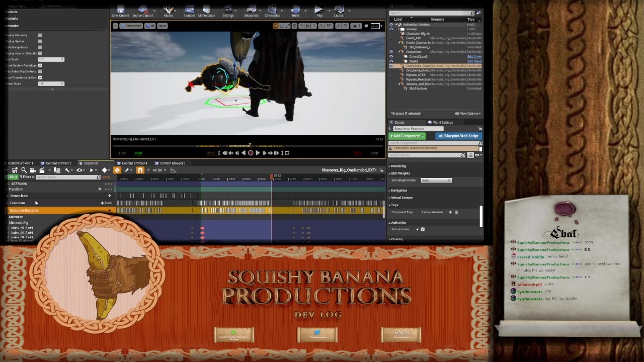
Task: Click viewport play reverse button
Action: point(244,153)
